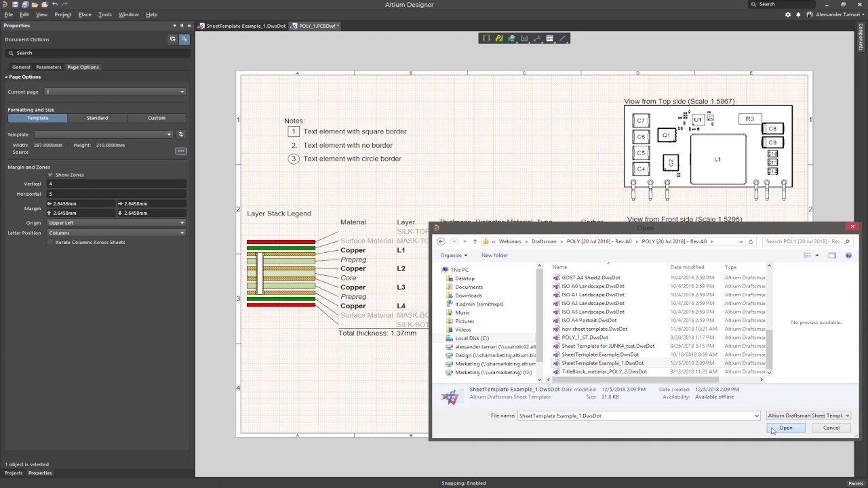The image size is (868, 488).
Task: Enable the Show Zones checkbox
Action: (x=50, y=175)
